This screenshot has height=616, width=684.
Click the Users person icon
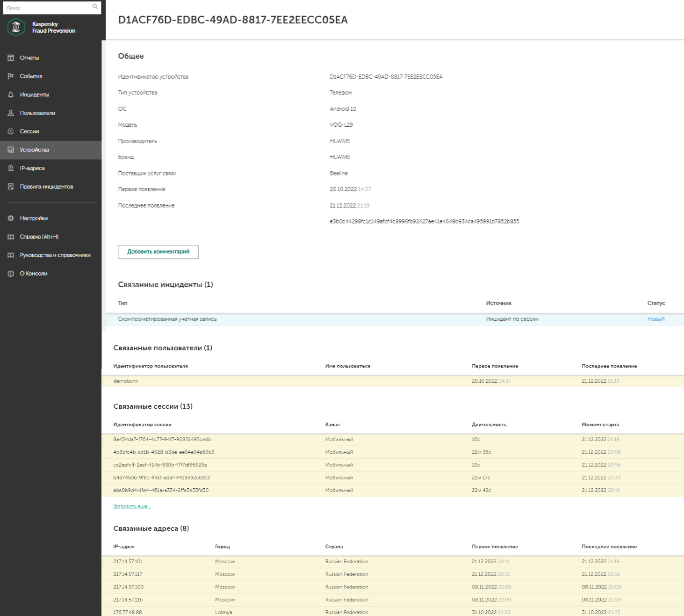coord(11,113)
